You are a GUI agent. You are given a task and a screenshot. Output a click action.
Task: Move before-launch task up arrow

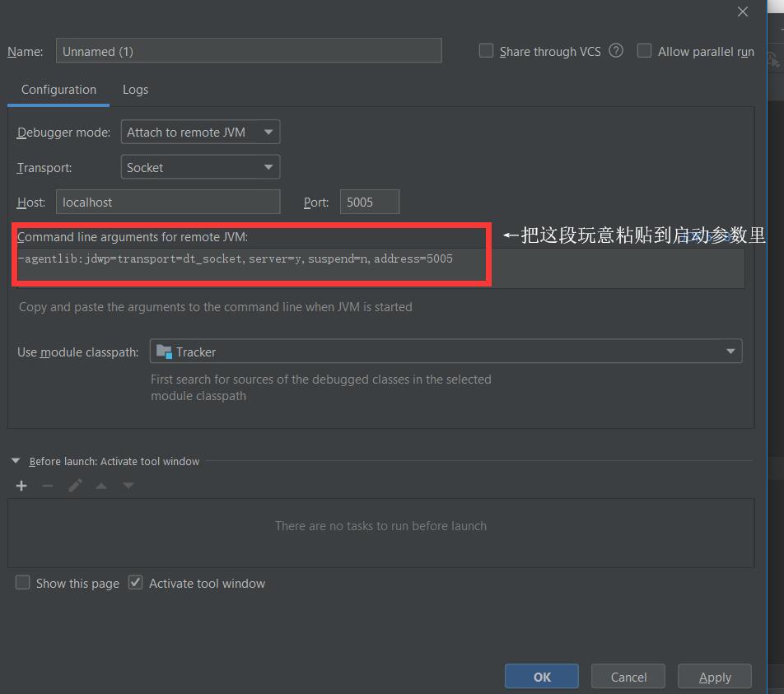[x=101, y=486]
